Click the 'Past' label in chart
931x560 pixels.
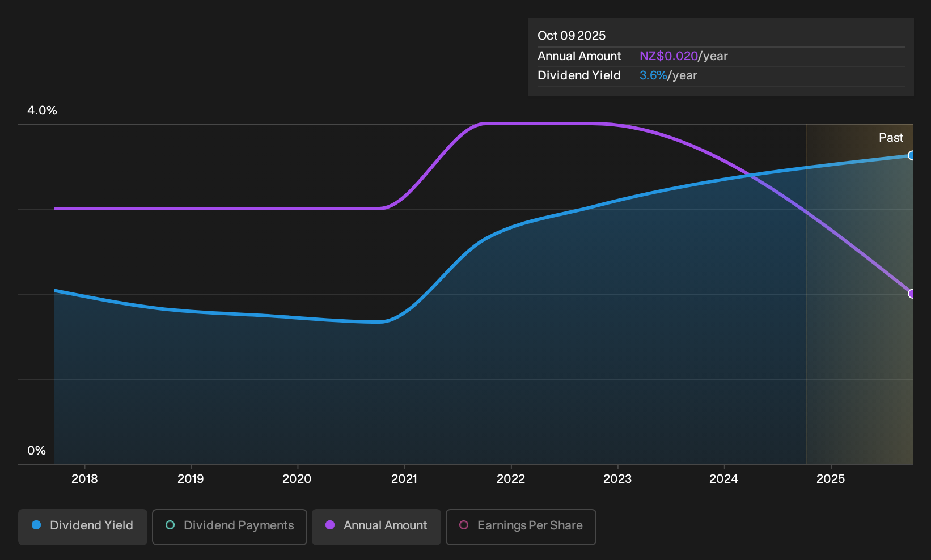click(x=891, y=138)
